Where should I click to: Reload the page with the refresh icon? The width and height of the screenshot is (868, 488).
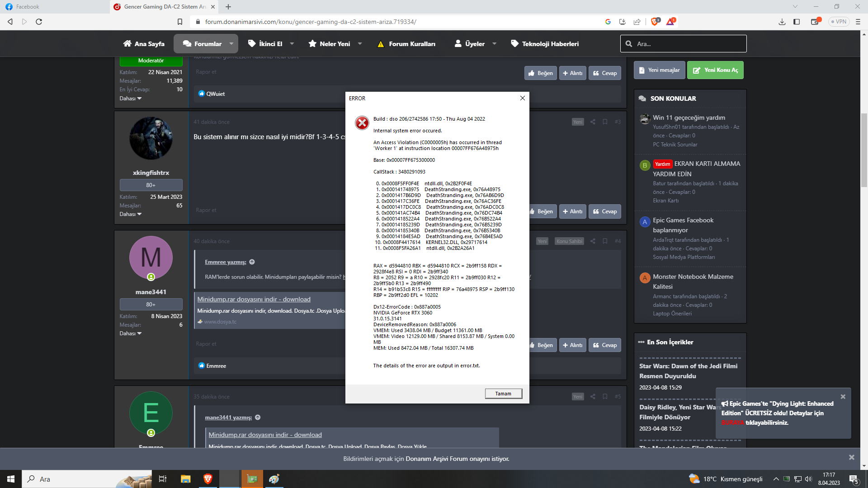[39, 22]
